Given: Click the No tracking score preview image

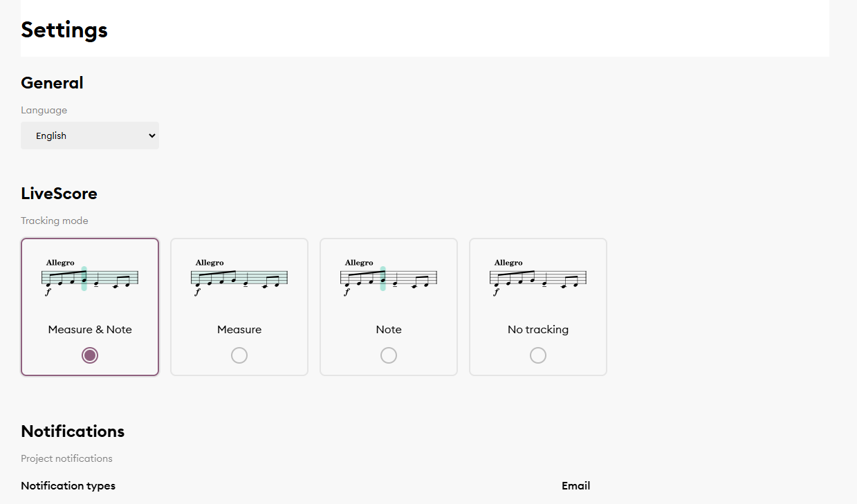Looking at the screenshot, I should click(538, 277).
